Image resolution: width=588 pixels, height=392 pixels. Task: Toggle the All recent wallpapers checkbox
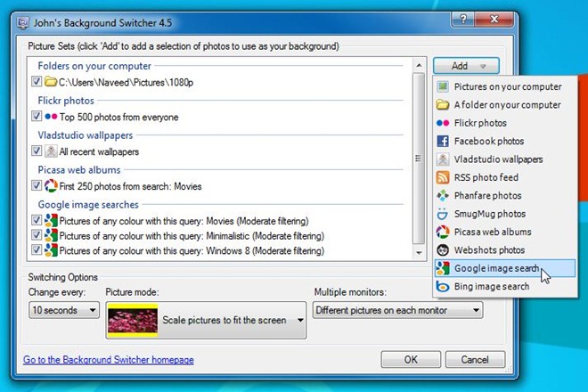pyautogui.click(x=37, y=151)
